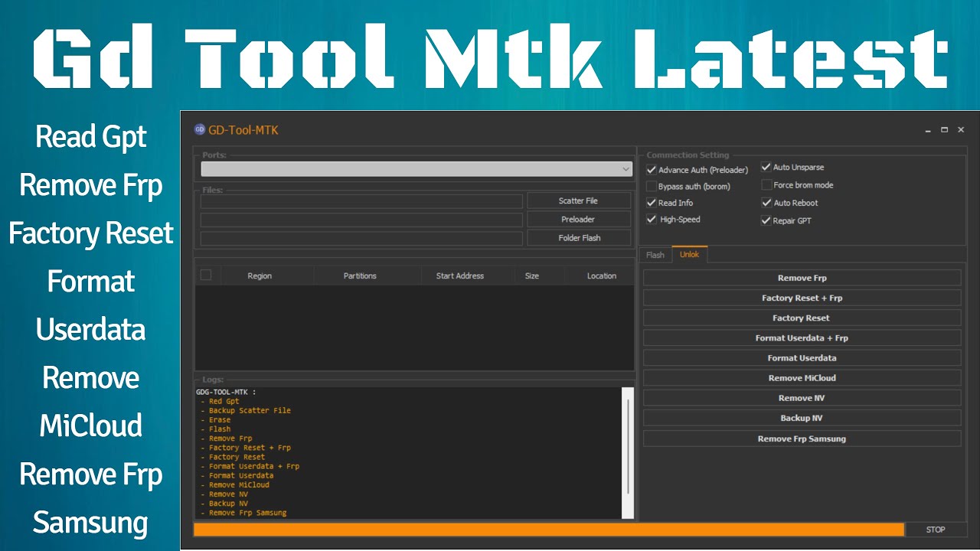Enable Advance Auth (Preloader) checkbox
This screenshot has height=551, width=980.
[x=652, y=170]
